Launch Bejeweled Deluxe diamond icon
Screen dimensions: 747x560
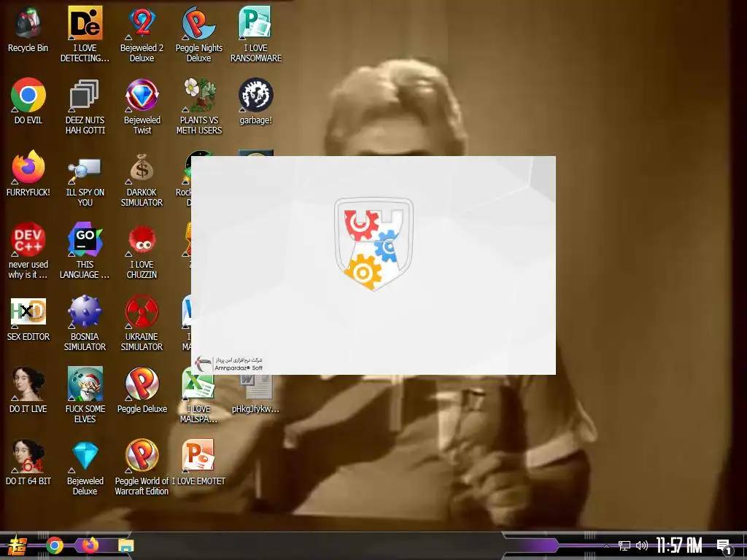point(85,456)
